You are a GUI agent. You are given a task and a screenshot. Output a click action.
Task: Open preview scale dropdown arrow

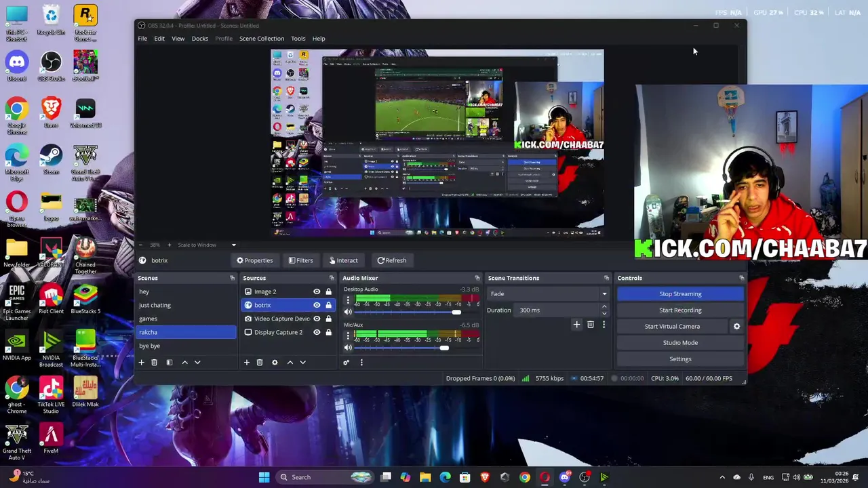[234, 245]
